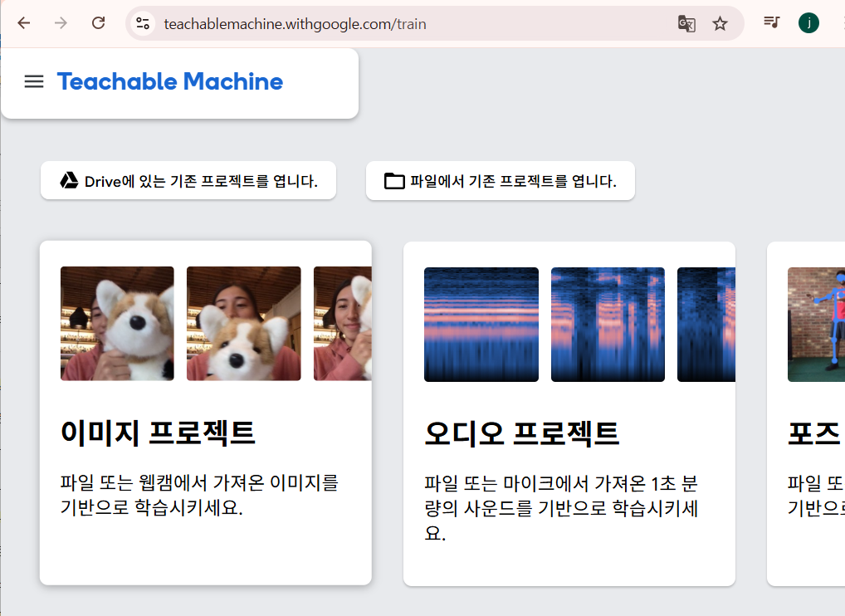Open an existing project from Drive
This screenshot has height=616, width=845.
(188, 180)
